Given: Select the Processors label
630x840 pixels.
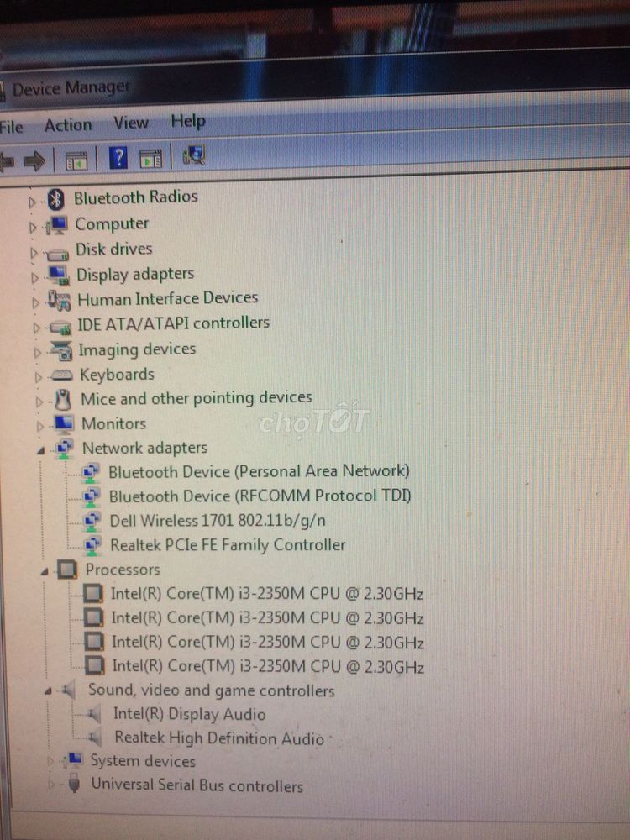Looking at the screenshot, I should coord(123,570).
